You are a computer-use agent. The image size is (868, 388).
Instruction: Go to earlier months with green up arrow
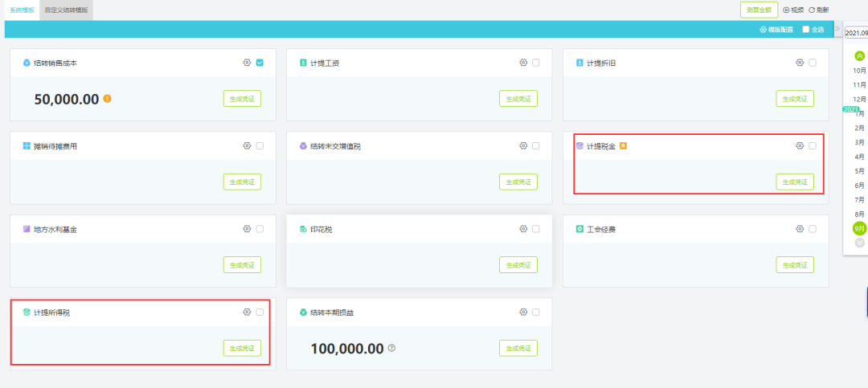pyautogui.click(x=859, y=55)
